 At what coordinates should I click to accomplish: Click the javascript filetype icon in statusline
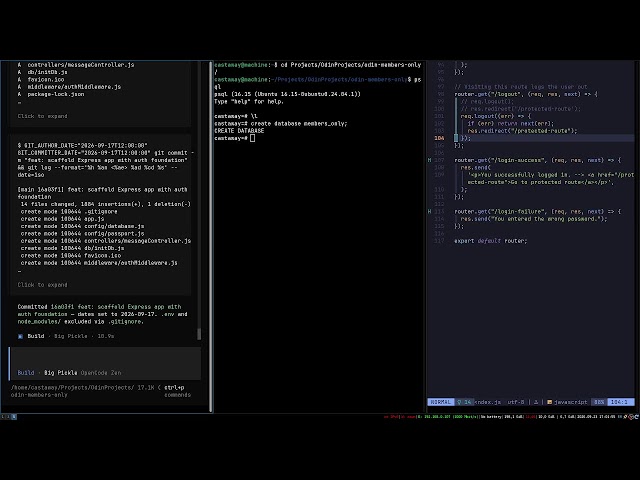tap(549, 402)
